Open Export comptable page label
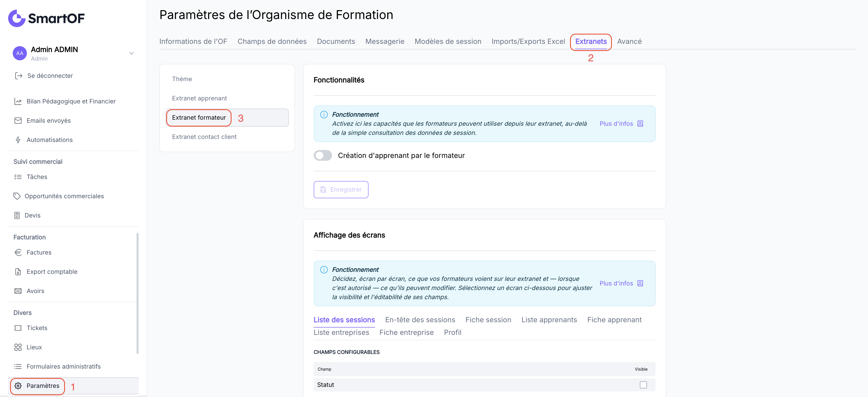The image size is (868, 397). (x=52, y=272)
